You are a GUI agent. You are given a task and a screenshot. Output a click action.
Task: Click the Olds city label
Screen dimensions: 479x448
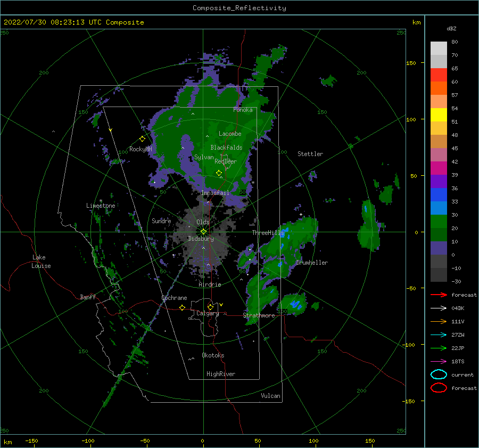click(x=203, y=222)
